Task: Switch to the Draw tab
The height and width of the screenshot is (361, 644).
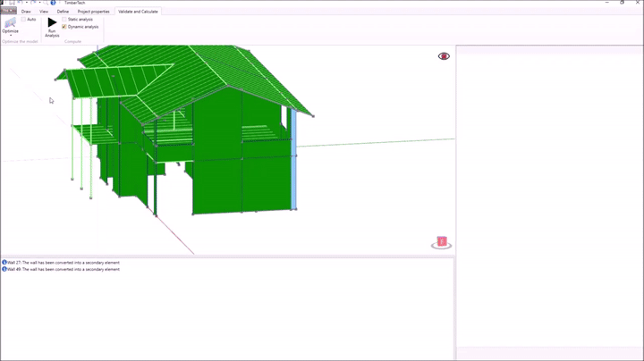Action: coord(26,12)
